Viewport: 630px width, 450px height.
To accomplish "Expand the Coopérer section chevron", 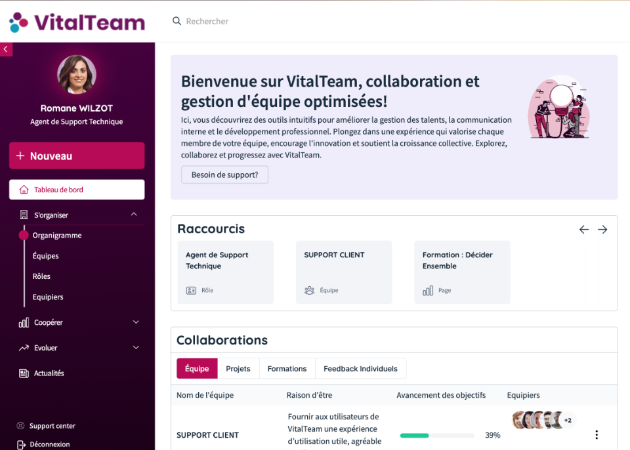I will pyautogui.click(x=136, y=322).
